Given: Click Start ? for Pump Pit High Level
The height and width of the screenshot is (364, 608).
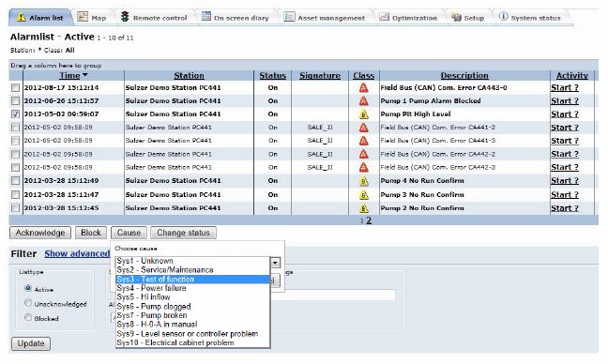Looking at the screenshot, I should tap(565, 114).
